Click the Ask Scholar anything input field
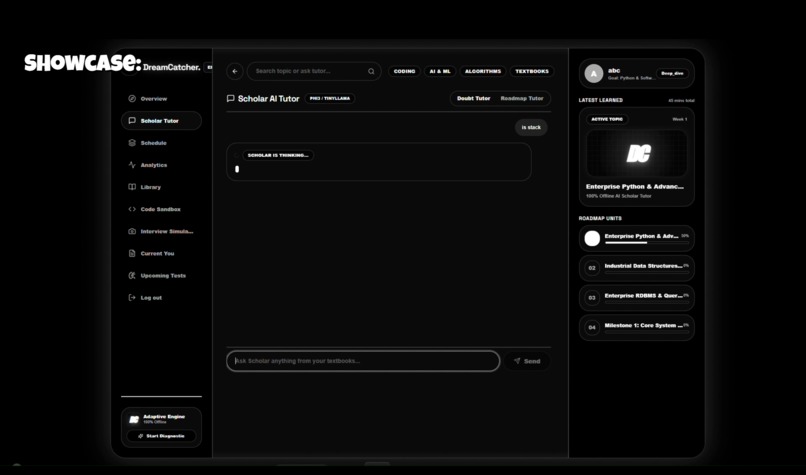Viewport: 806px width, 475px height. point(363,361)
